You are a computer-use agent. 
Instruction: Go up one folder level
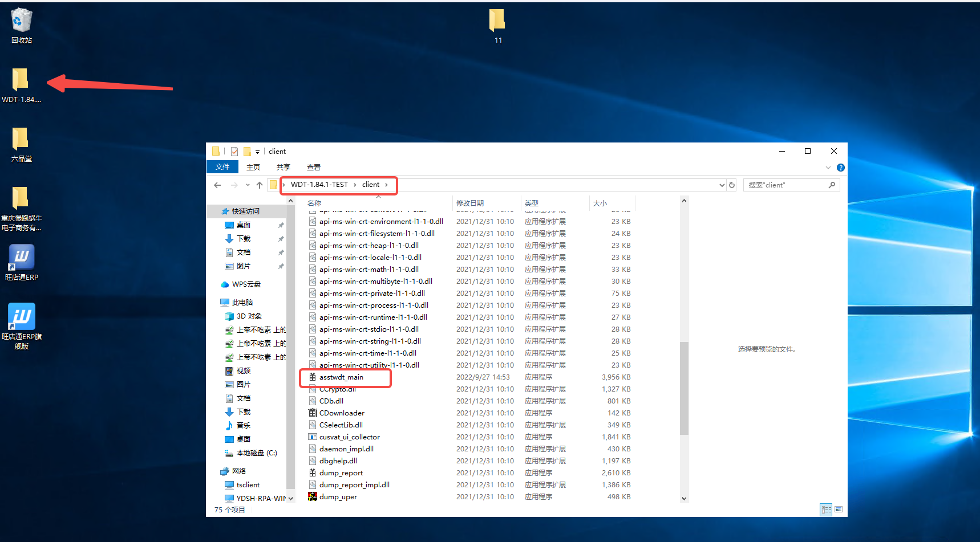(260, 185)
